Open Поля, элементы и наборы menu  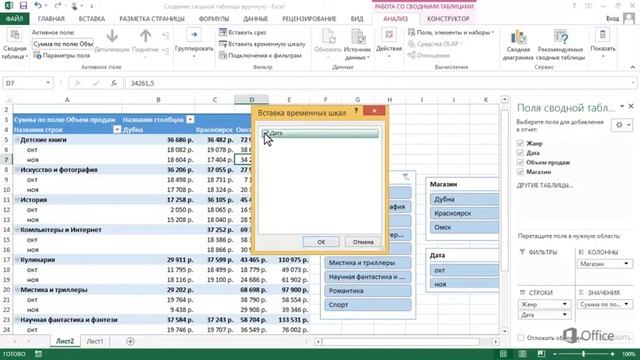pyautogui.click(x=451, y=32)
